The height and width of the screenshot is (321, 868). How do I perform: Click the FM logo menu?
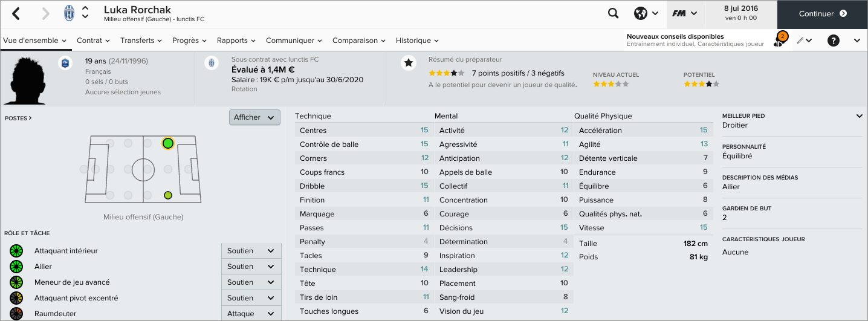[x=684, y=13]
